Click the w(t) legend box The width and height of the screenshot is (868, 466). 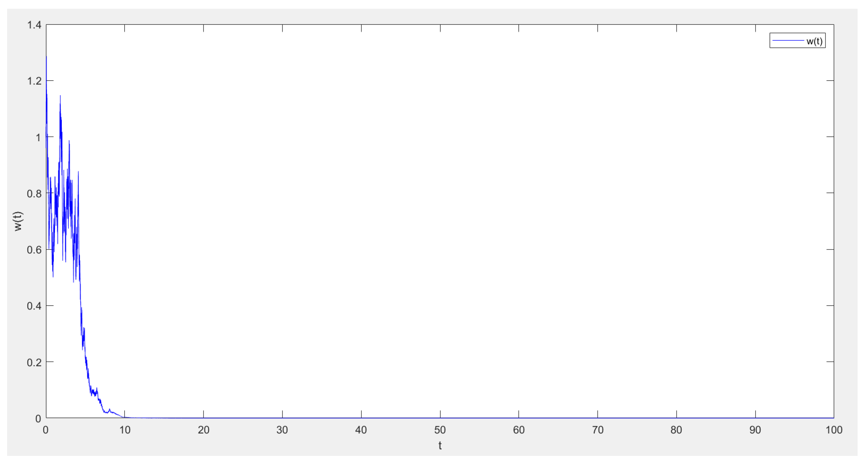tap(797, 41)
